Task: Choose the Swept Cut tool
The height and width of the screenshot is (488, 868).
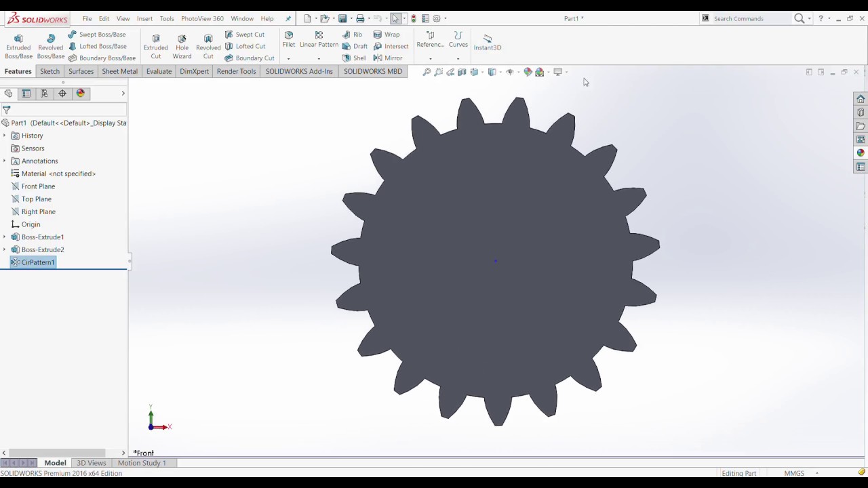Action: (245, 35)
